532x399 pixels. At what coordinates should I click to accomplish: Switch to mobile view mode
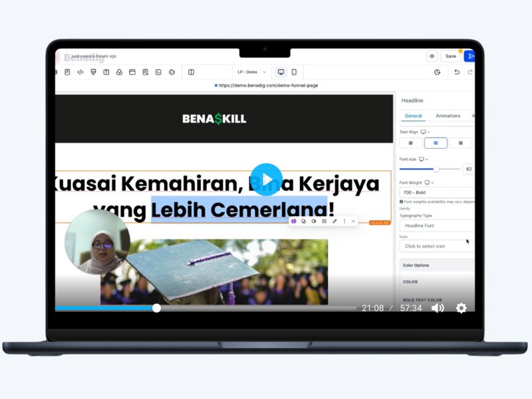pos(294,72)
